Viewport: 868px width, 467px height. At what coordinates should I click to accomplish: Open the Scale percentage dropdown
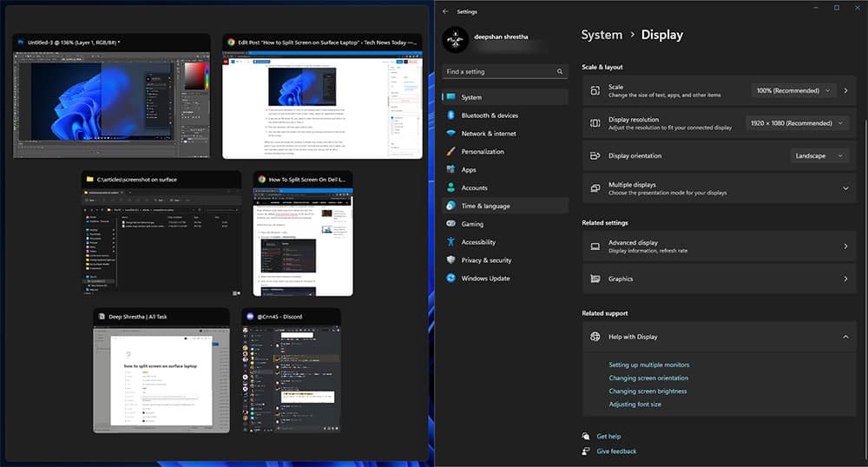click(x=793, y=90)
